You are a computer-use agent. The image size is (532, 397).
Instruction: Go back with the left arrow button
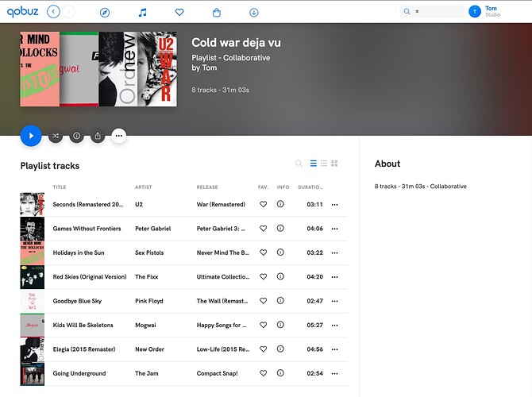[x=53, y=12]
